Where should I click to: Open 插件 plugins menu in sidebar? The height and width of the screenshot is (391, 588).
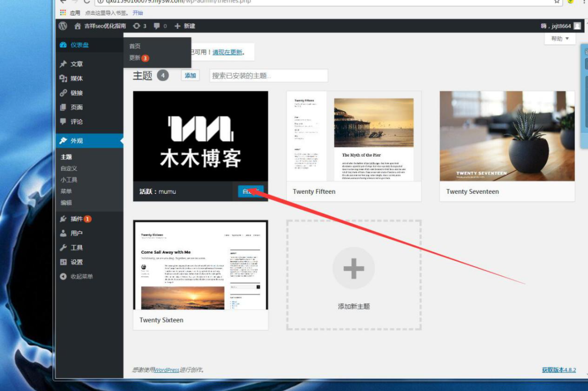coord(76,219)
